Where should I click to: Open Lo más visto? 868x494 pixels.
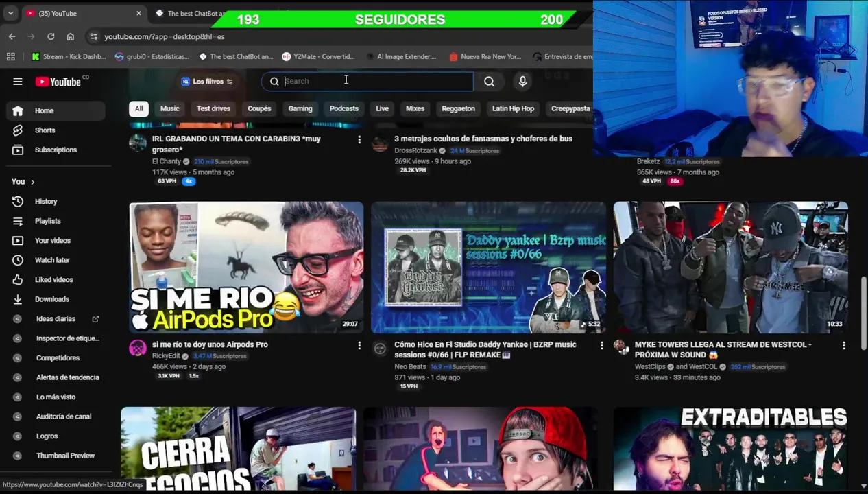(x=56, y=397)
